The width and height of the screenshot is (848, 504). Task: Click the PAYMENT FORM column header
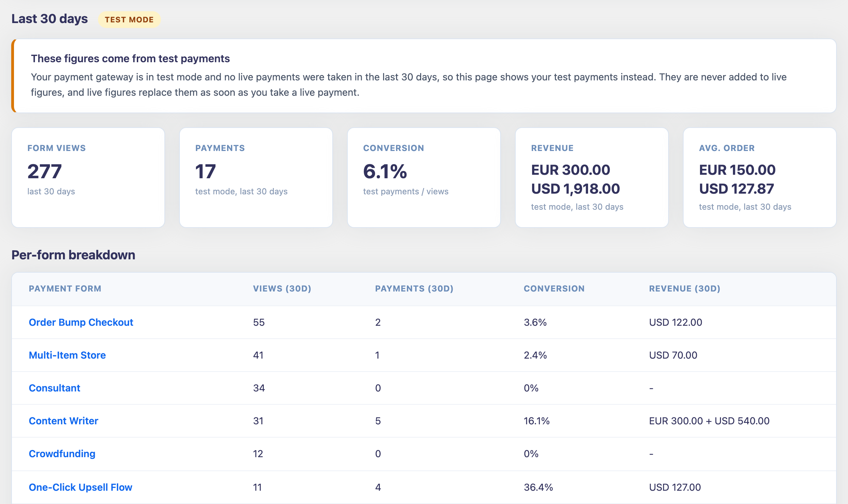point(65,289)
